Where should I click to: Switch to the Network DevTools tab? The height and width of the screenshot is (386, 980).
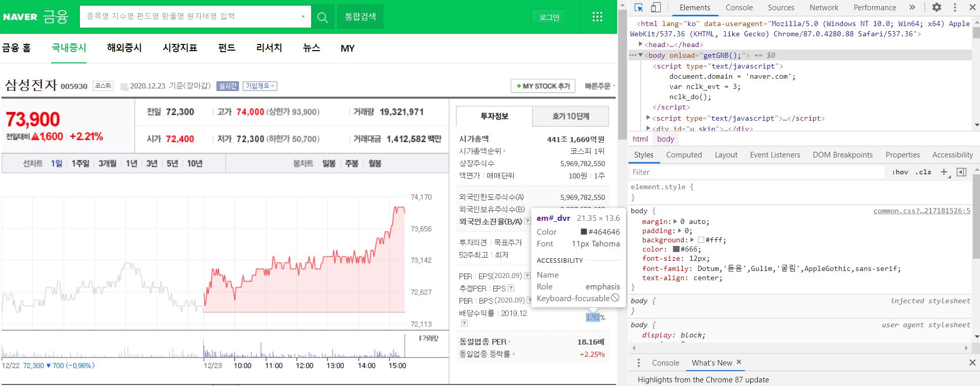(824, 7)
